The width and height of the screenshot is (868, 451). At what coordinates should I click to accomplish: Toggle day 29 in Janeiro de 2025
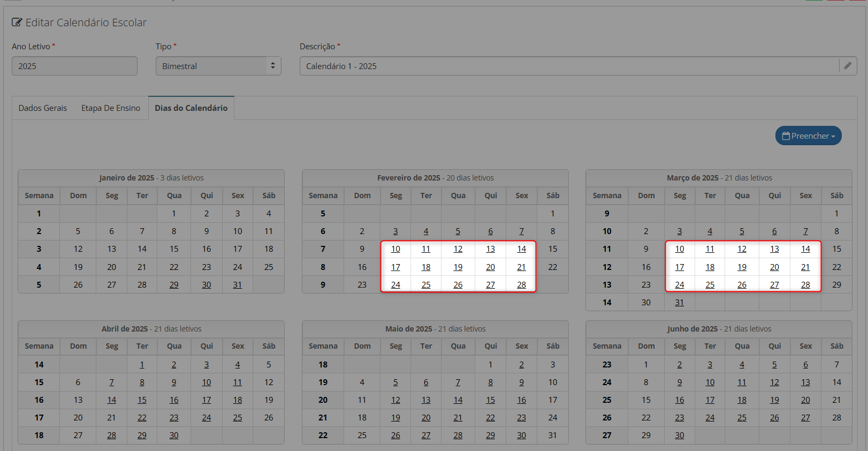[x=174, y=285]
